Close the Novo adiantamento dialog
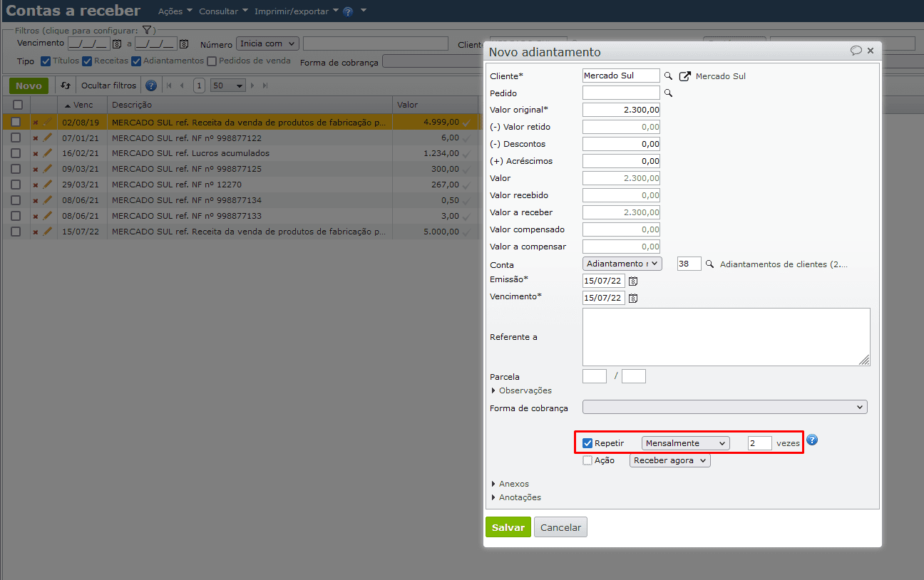The image size is (924, 580). pos(871,51)
